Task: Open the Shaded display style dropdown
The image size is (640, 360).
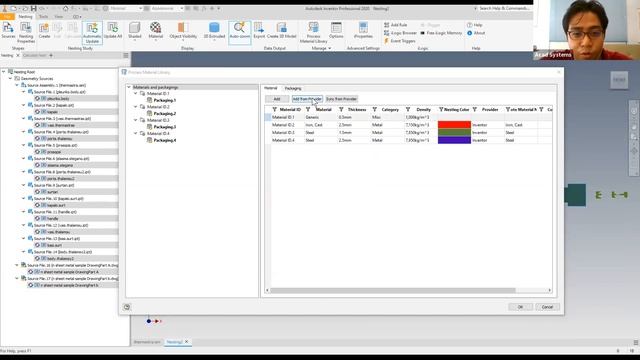Action: 134,31
